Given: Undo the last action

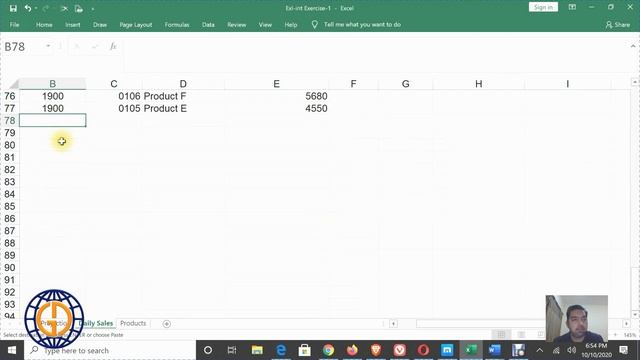Looking at the screenshot, I should 27,8.
